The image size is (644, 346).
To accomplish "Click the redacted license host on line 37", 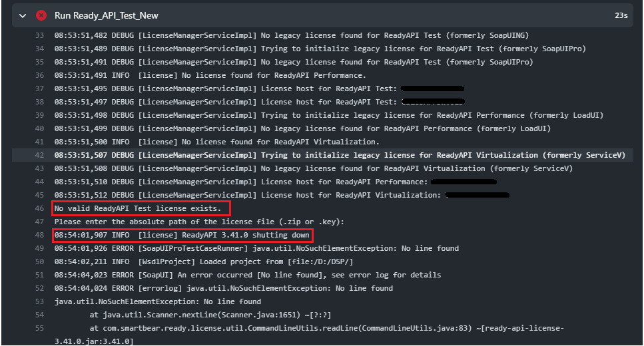I will (433, 88).
